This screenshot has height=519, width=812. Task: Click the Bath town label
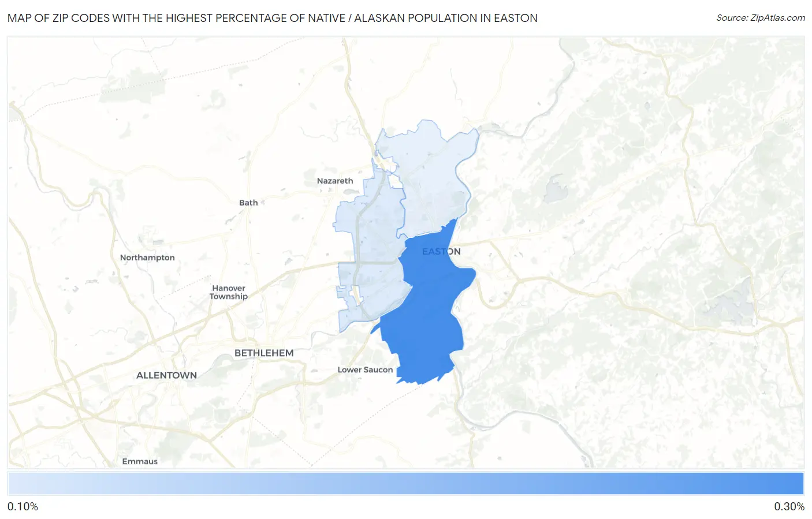point(248,203)
